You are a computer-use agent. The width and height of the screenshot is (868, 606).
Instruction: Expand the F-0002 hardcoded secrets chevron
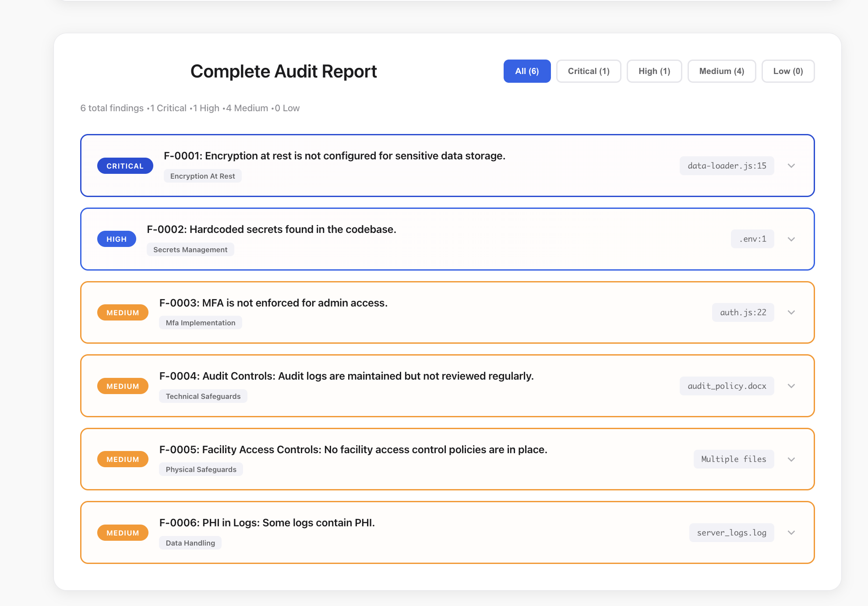click(791, 239)
